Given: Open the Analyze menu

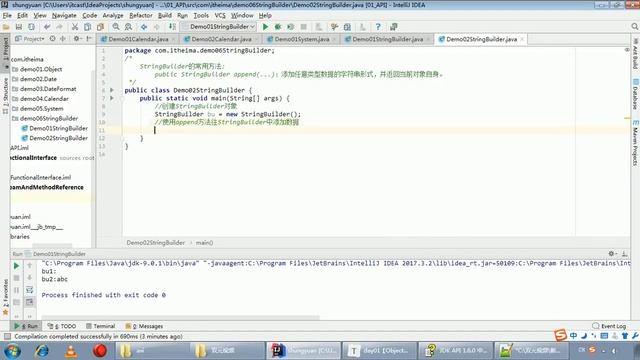Looking at the screenshot, I should tap(113, 15).
